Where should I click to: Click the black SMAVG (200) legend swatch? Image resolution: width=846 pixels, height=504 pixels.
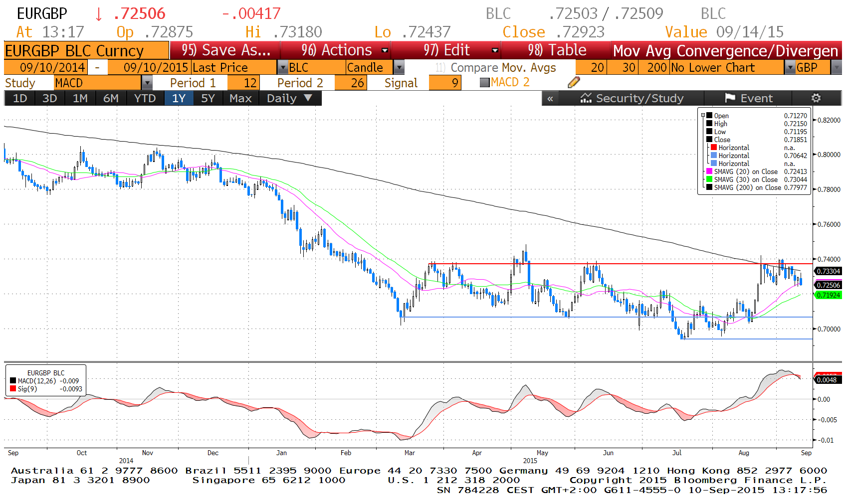point(709,187)
